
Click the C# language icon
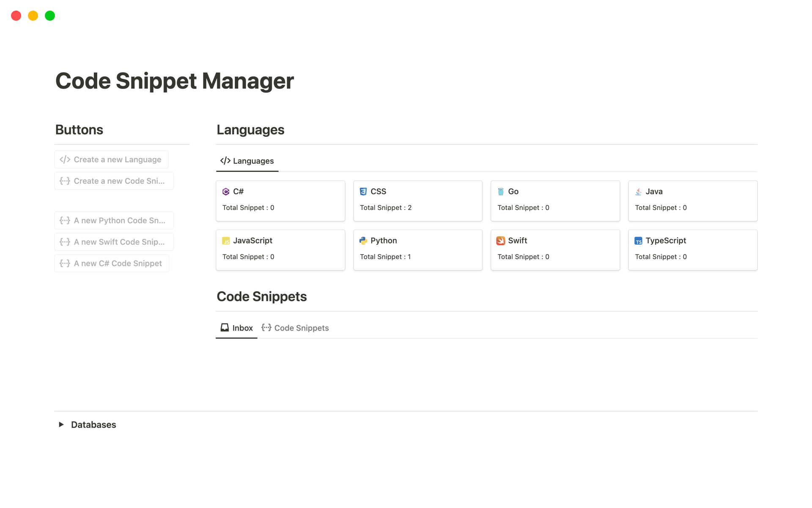[x=226, y=192]
